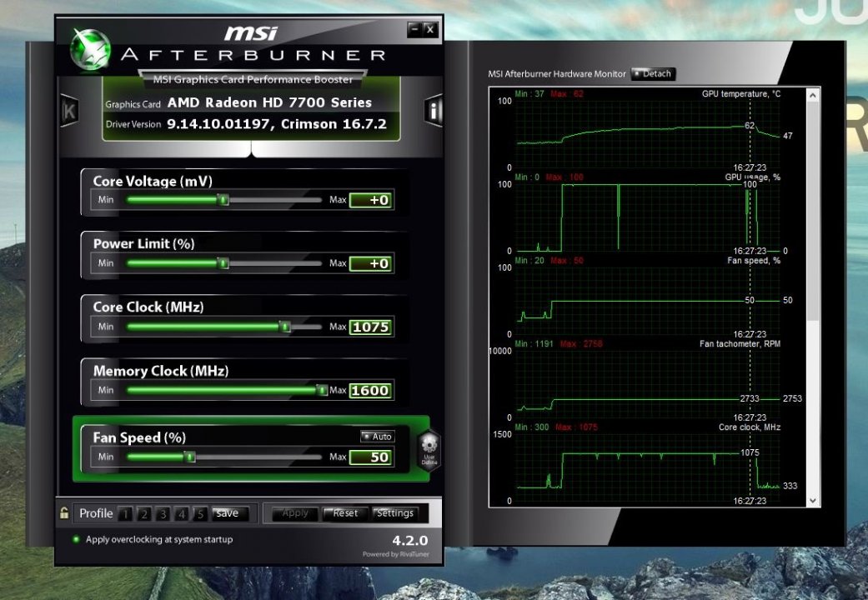This screenshot has height=600, width=868.
Task: Close the Afterburner window
Action: [x=430, y=29]
